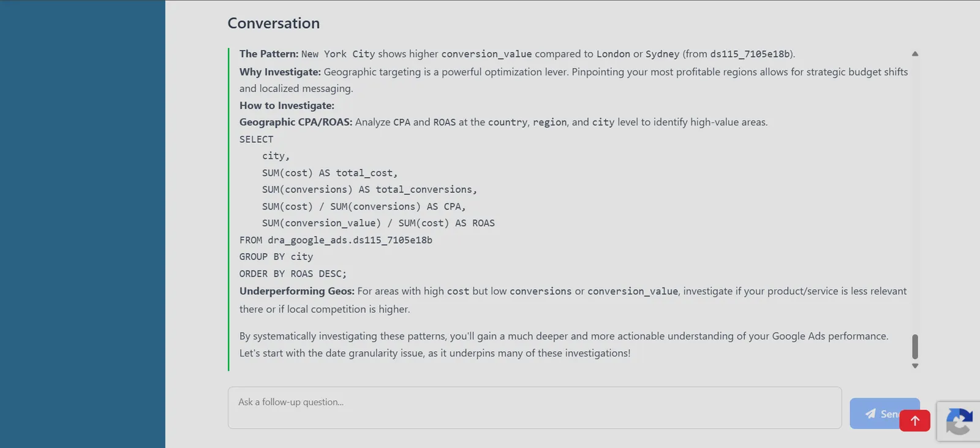Click the 'How to Investigate:' bold label
This screenshot has width=980, height=448.
click(287, 105)
